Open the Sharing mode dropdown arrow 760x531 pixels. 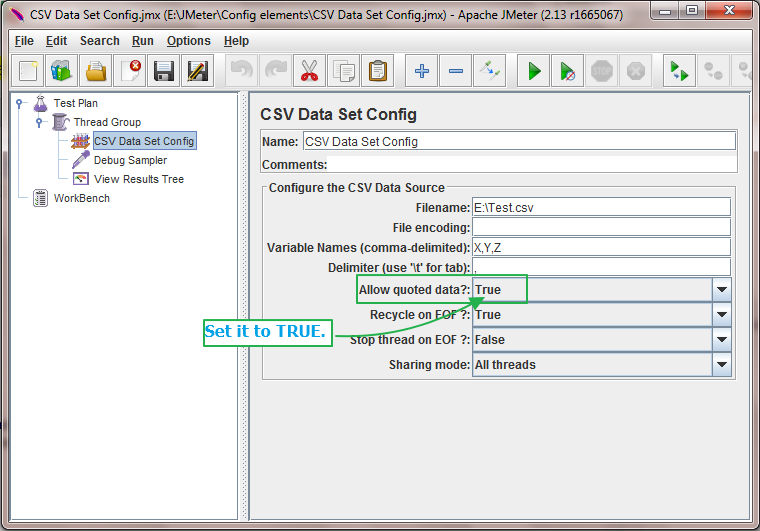click(x=722, y=364)
